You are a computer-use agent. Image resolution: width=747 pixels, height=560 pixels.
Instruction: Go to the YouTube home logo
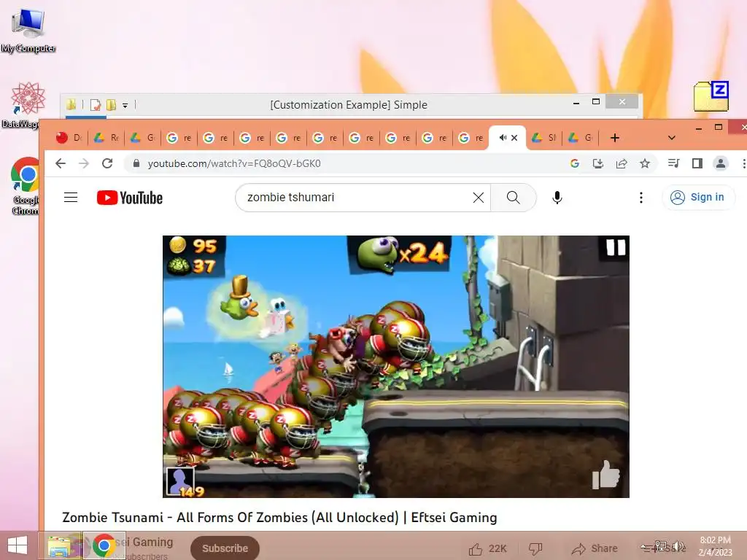[x=130, y=198]
